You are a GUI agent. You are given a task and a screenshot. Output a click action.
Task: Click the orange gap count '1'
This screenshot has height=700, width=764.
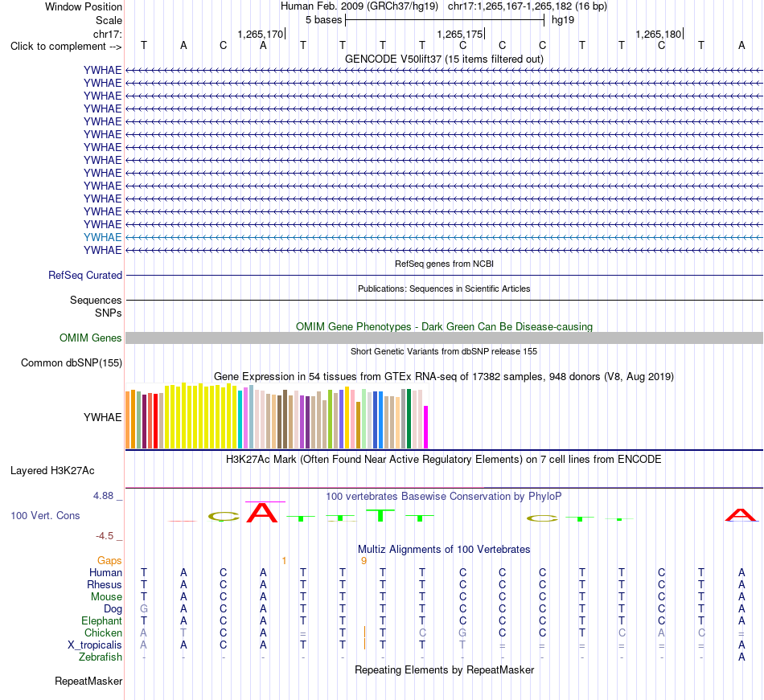[x=284, y=561]
